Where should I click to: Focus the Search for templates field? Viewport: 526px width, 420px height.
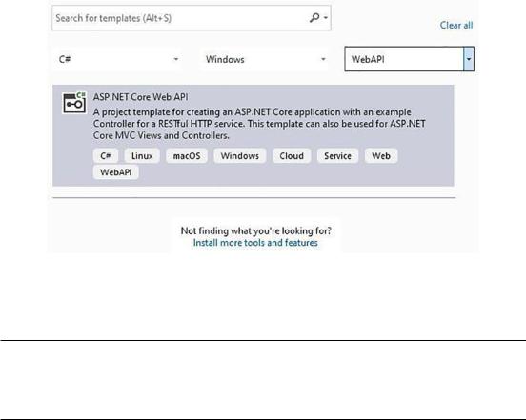[192, 18]
